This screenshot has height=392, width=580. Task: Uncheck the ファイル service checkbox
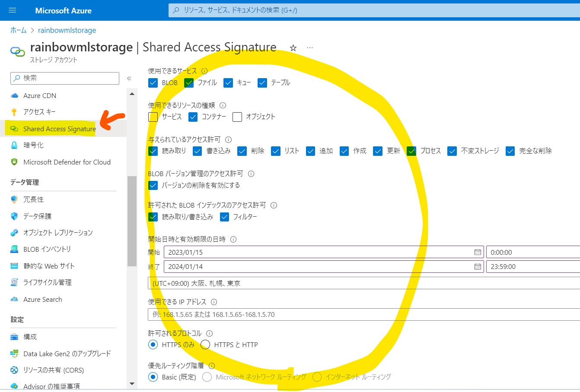(x=188, y=83)
